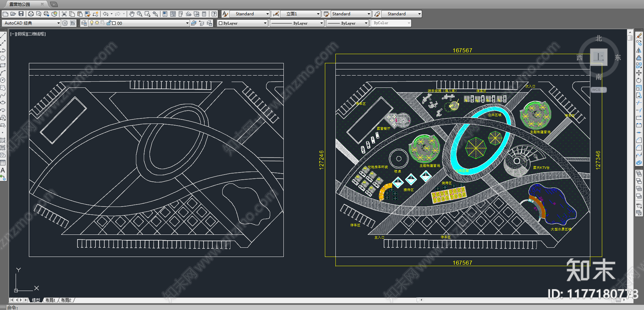The height and width of the screenshot is (310, 644).
Task: Select the Zoom Window icon
Action: (x=147, y=14)
